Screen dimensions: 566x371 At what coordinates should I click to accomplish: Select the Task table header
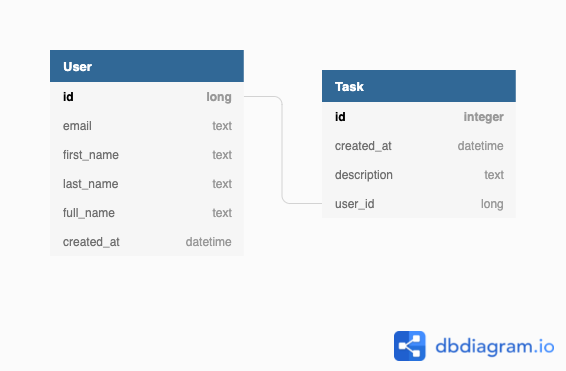419,86
